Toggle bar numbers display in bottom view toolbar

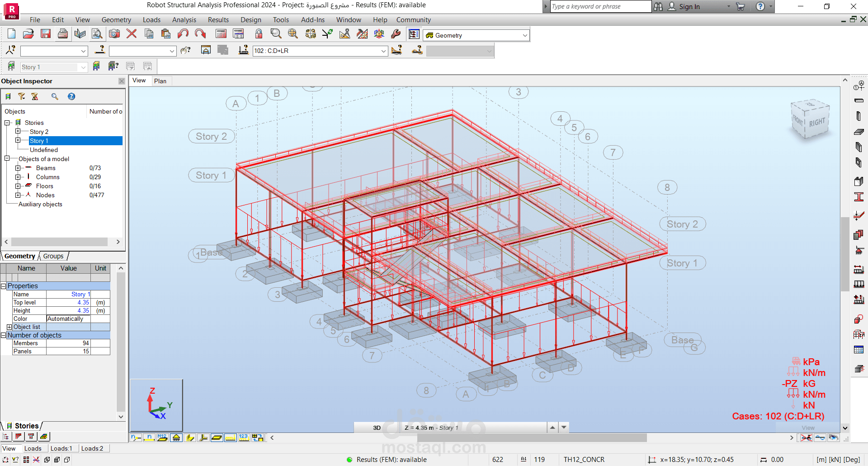pyautogui.click(x=149, y=437)
